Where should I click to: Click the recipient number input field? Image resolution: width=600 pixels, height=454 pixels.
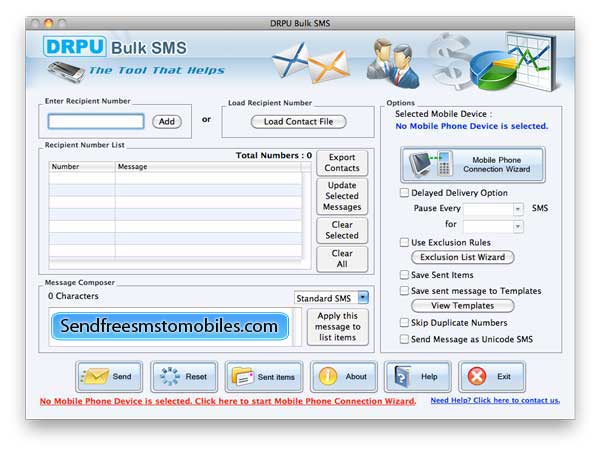(x=96, y=121)
